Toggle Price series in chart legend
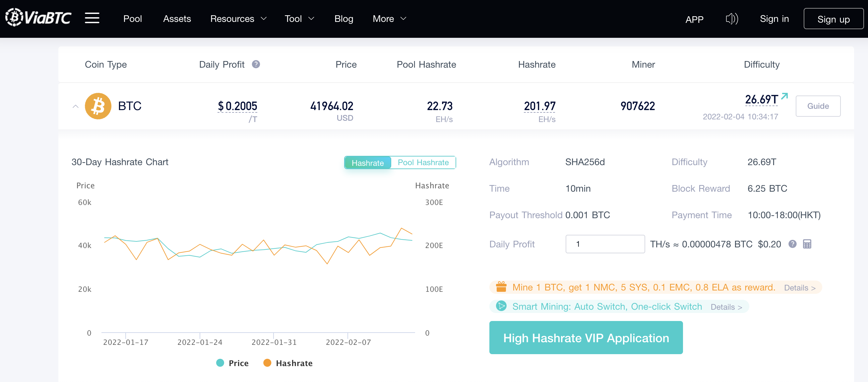The width and height of the screenshot is (868, 382). (232, 363)
